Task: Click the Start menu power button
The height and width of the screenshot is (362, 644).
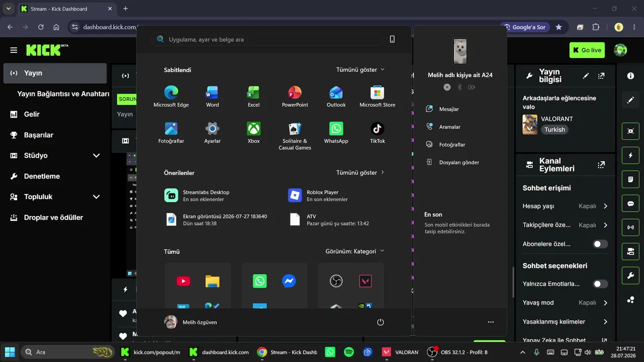Action: coord(380,322)
